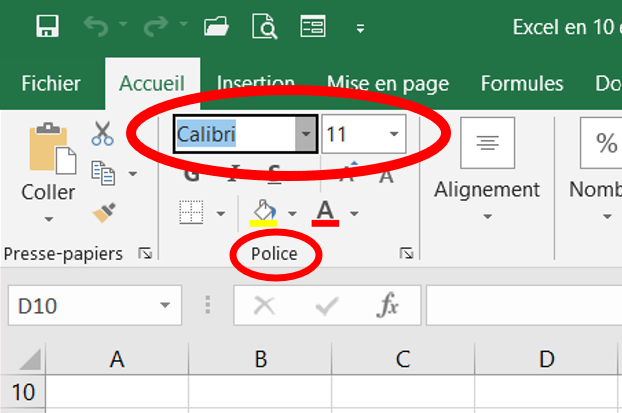Image resolution: width=622 pixels, height=413 pixels.
Task: Apply red font color A
Action: [x=325, y=213]
